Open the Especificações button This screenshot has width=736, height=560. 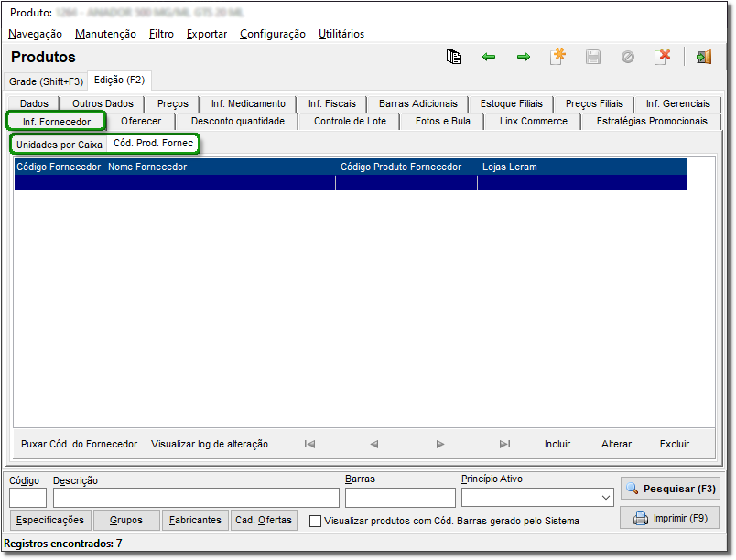pos(50,520)
